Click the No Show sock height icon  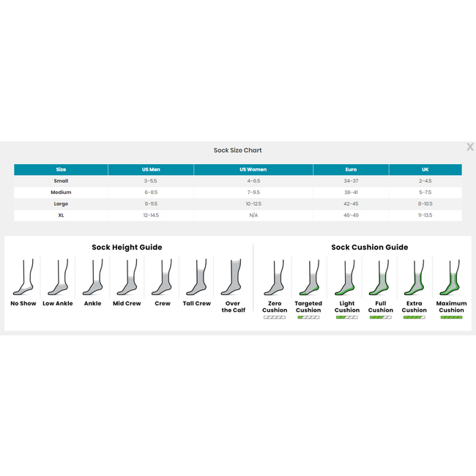(23, 278)
